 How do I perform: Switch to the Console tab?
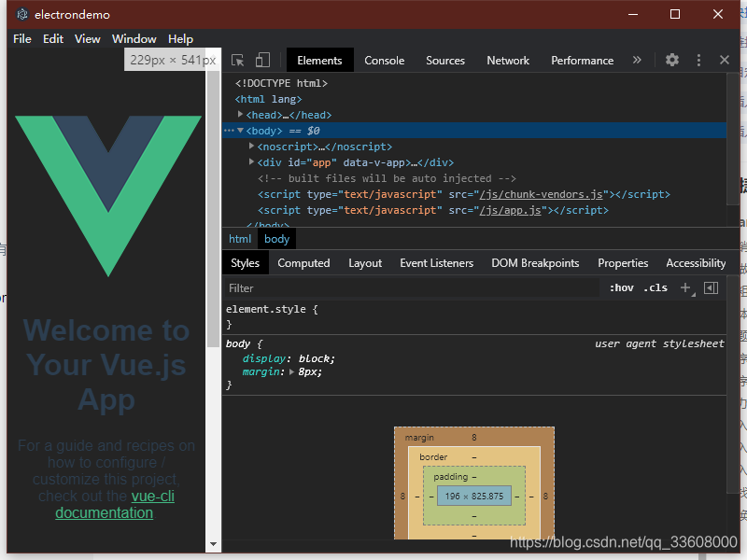coord(385,60)
